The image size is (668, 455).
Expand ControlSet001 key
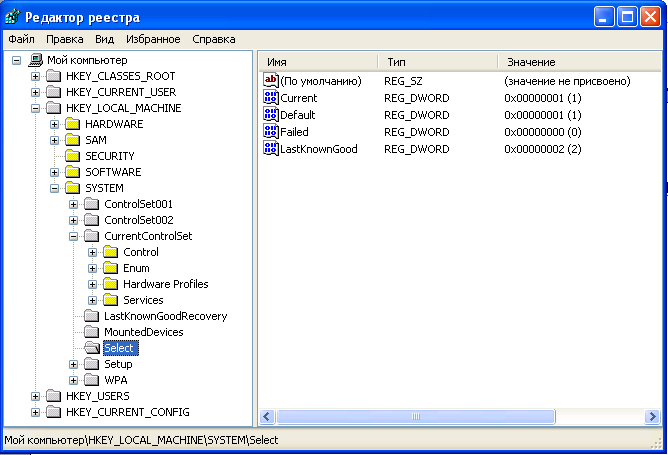(x=73, y=204)
